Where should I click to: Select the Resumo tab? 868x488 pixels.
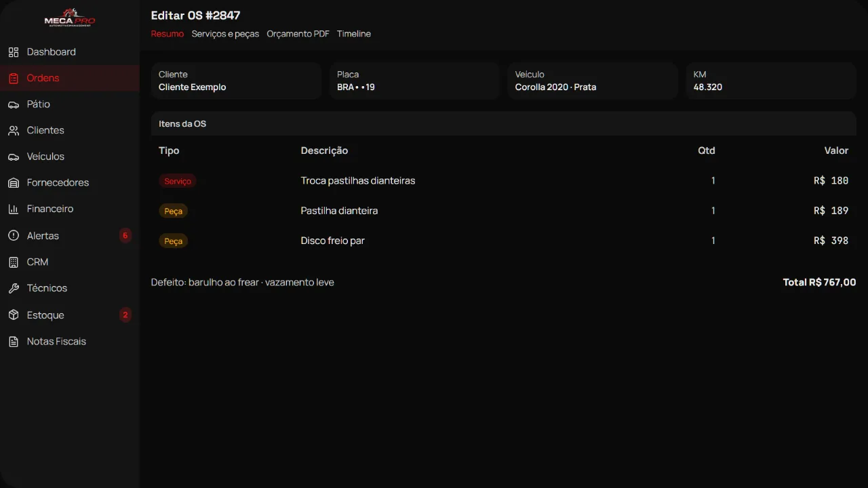(167, 34)
